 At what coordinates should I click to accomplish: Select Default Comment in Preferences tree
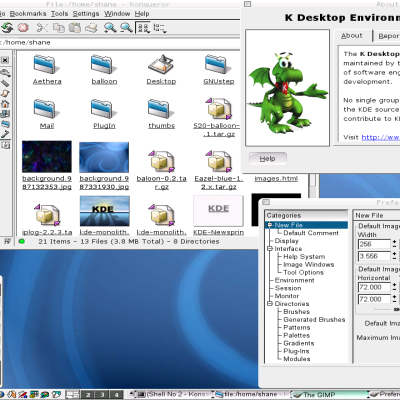[x=311, y=233]
